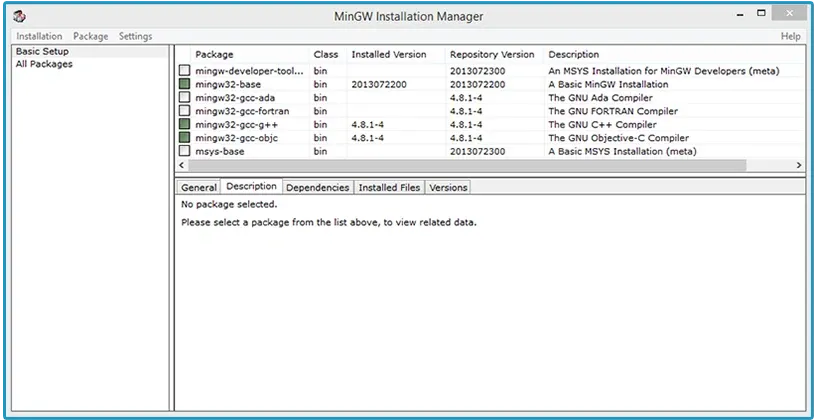Switch to the Description tab
This screenshot has height=420, width=818.
click(251, 186)
